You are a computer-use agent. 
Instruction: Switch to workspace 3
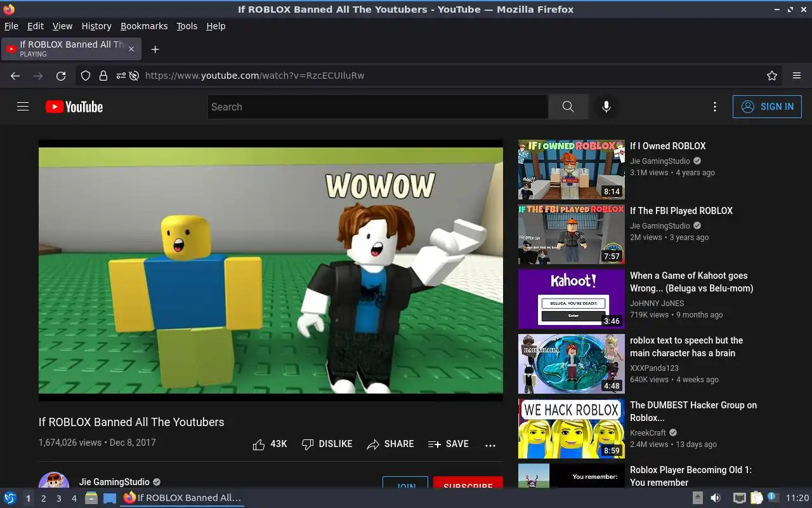coord(58,498)
